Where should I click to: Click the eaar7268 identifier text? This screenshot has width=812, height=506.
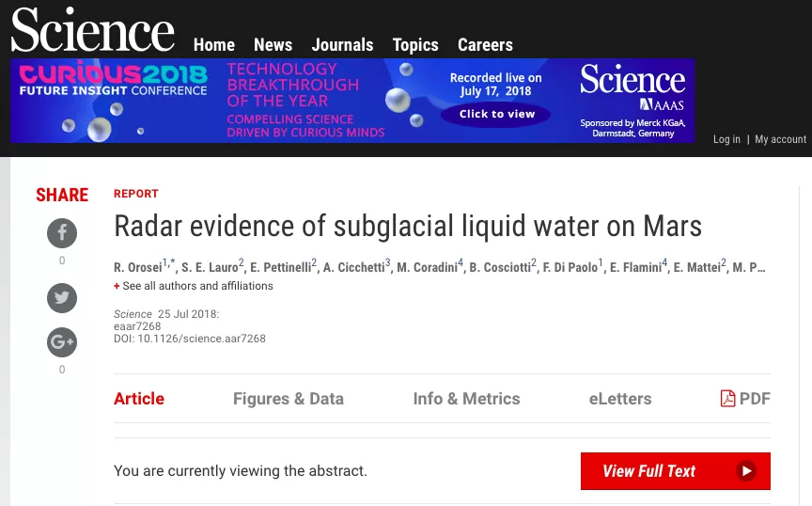(x=137, y=326)
